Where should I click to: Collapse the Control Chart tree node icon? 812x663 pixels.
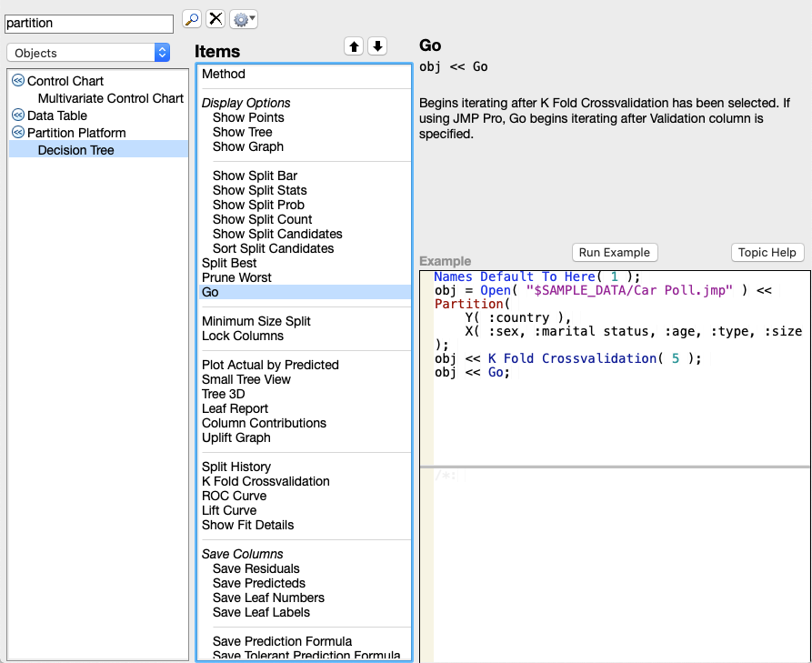(x=17, y=81)
